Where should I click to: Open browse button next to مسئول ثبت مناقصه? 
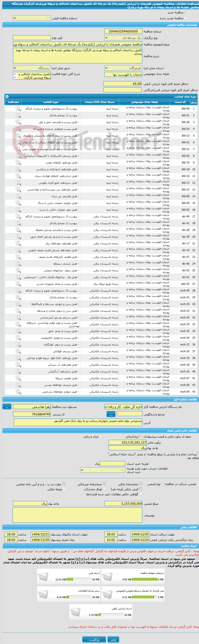click(x=7, y=407)
